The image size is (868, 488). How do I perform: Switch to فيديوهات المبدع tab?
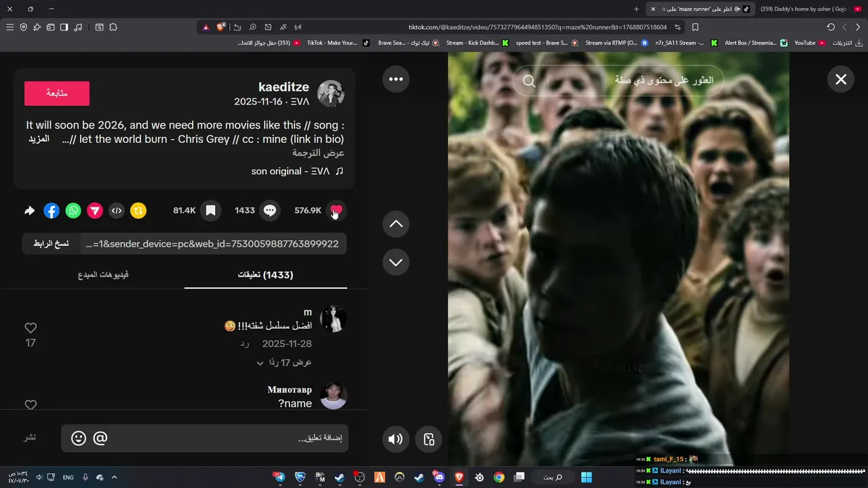[103, 274]
